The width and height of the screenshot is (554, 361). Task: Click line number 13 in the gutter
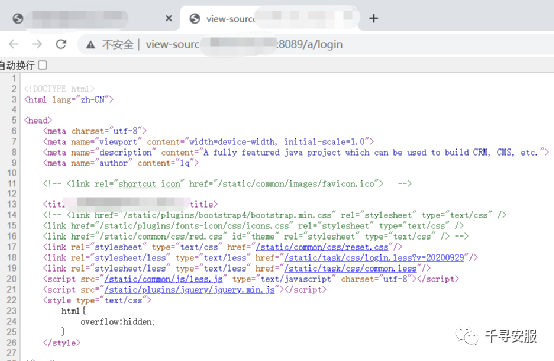(x=12, y=204)
